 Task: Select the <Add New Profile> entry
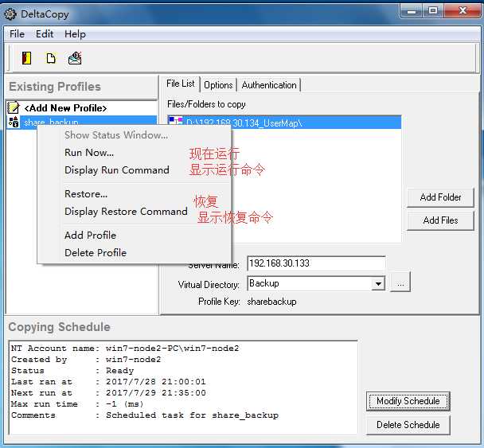pos(82,107)
